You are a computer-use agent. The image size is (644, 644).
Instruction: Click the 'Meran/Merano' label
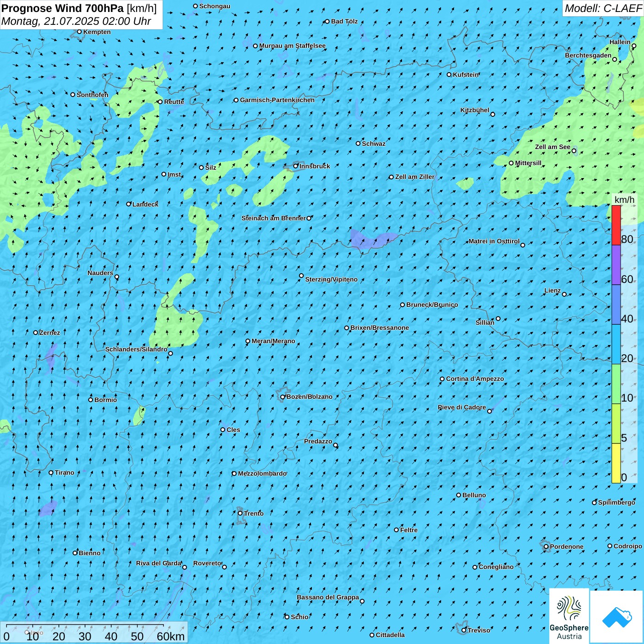[273, 341]
